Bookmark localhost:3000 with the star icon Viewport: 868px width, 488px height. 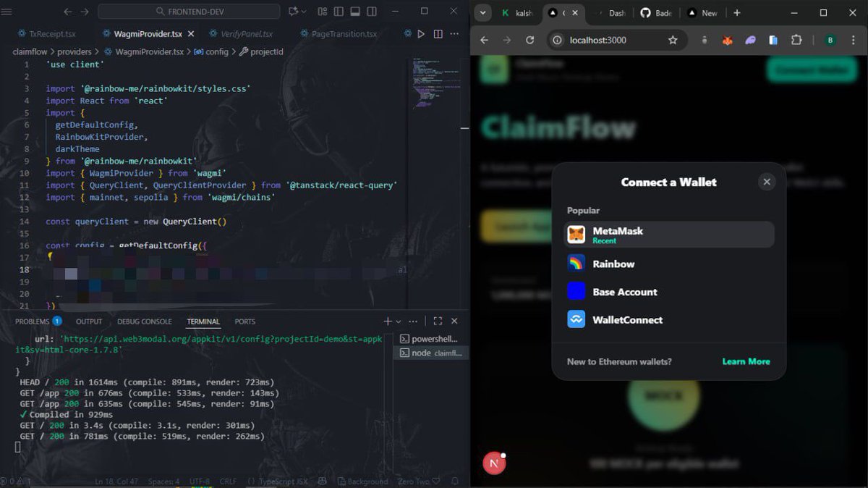pyautogui.click(x=673, y=41)
